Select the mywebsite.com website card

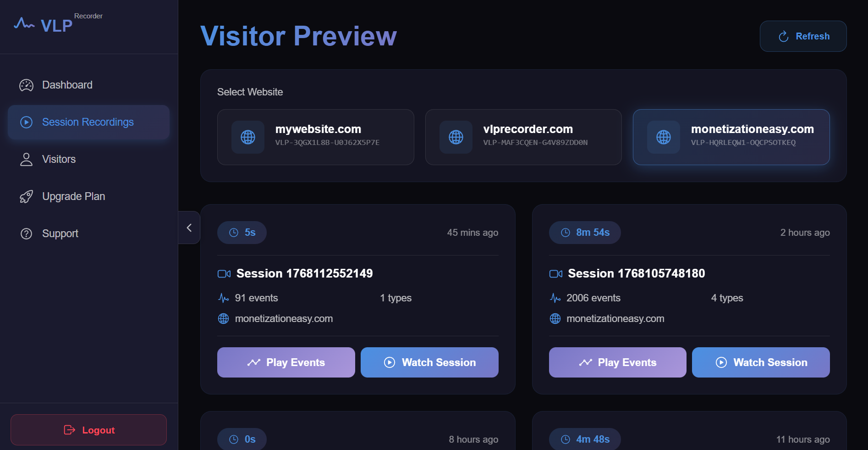pos(315,137)
